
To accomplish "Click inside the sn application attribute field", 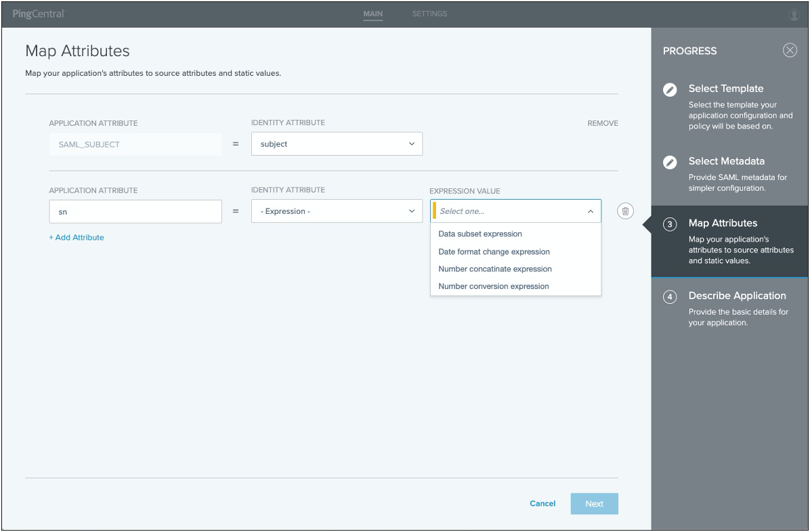I will point(135,211).
